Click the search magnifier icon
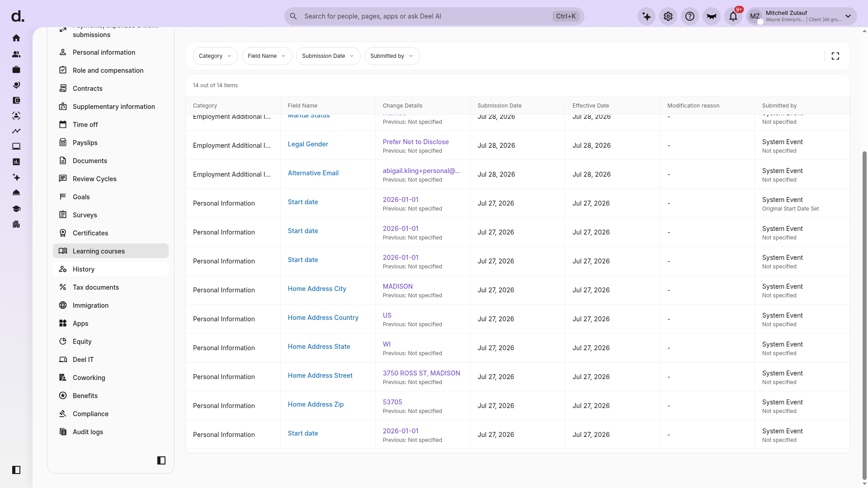The width and height of the screenshot is (868, 488). 293,16
